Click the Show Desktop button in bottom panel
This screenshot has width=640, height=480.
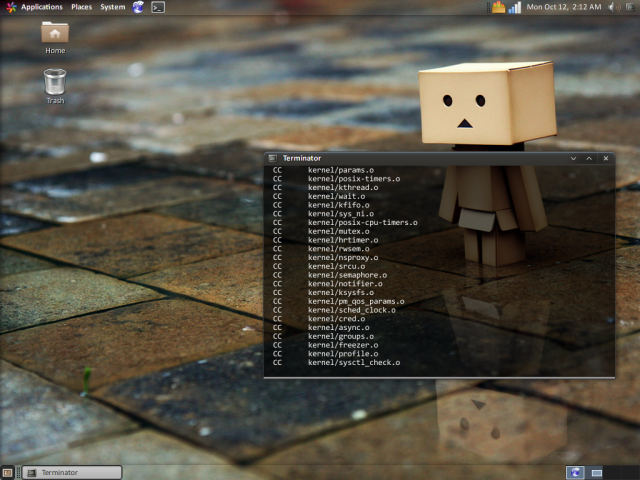coord(7,473)
